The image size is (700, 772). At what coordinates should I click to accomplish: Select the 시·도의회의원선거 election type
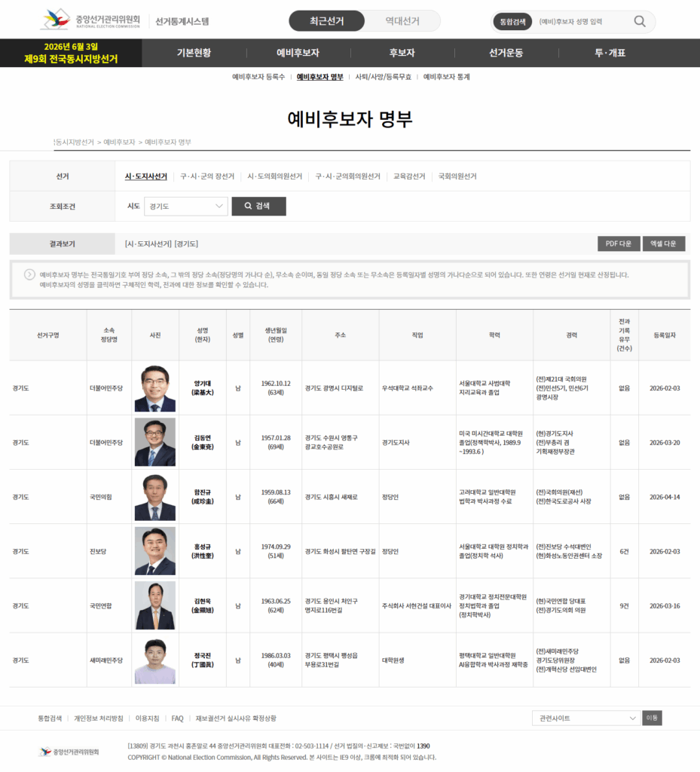point(274,176)
